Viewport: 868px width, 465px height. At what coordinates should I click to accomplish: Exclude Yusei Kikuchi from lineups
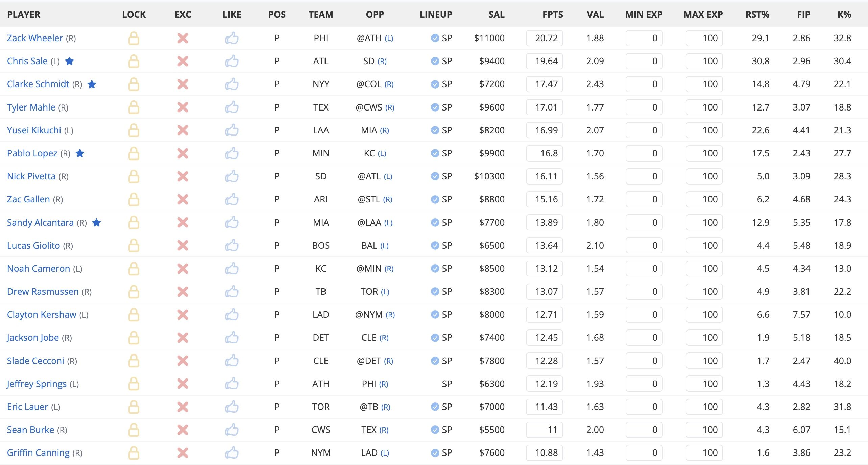pos(183,130)
